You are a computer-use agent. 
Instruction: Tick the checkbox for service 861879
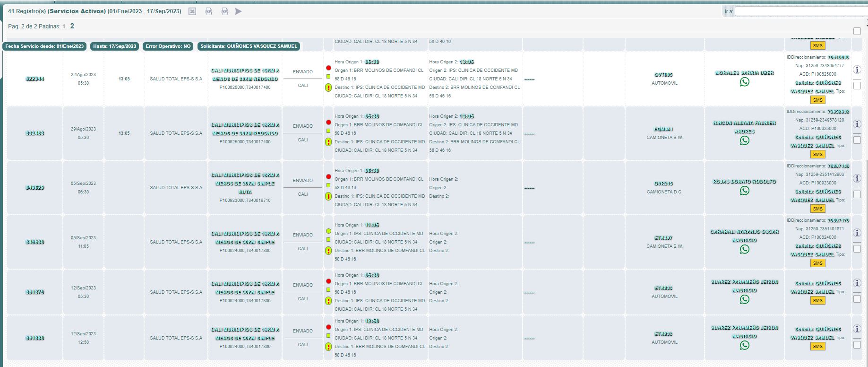[x=857, y=299]
